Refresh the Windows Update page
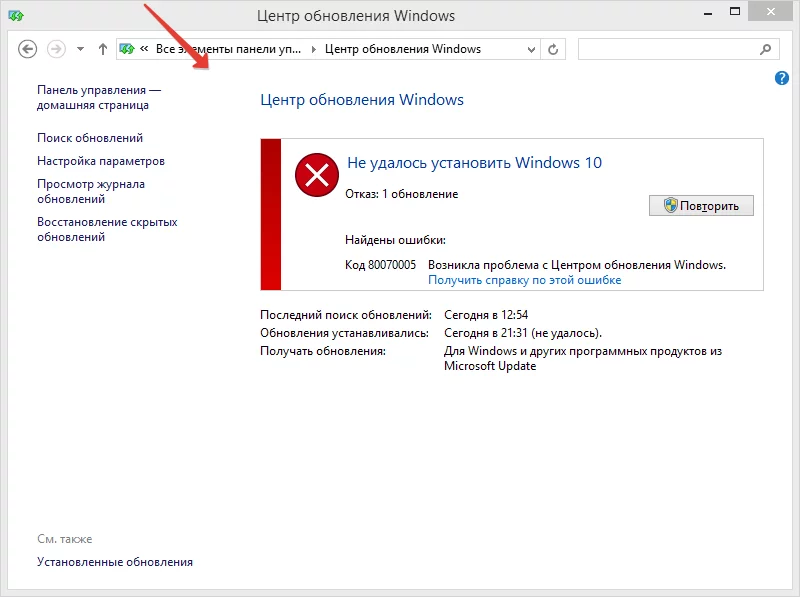Viewport: 800px width, 597px height. pos(553,49)
